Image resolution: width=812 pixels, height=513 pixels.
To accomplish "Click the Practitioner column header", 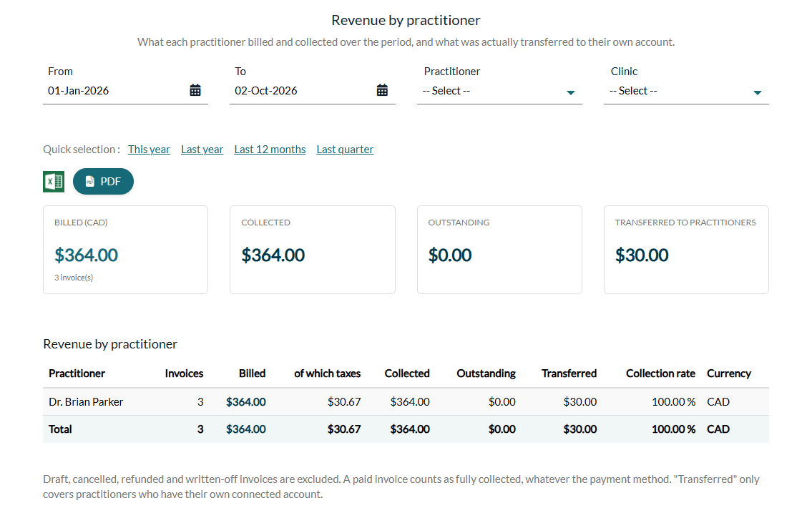I will (77, 373).
